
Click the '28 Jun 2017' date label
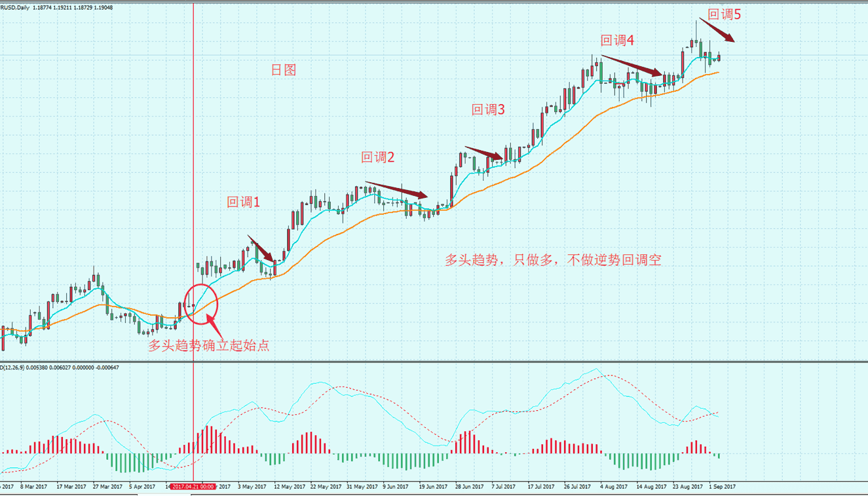tap(470, 487)
